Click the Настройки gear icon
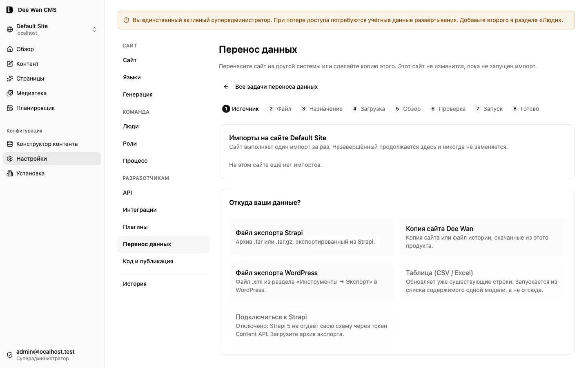Screen dimensions: 588x368 [10, 159]
